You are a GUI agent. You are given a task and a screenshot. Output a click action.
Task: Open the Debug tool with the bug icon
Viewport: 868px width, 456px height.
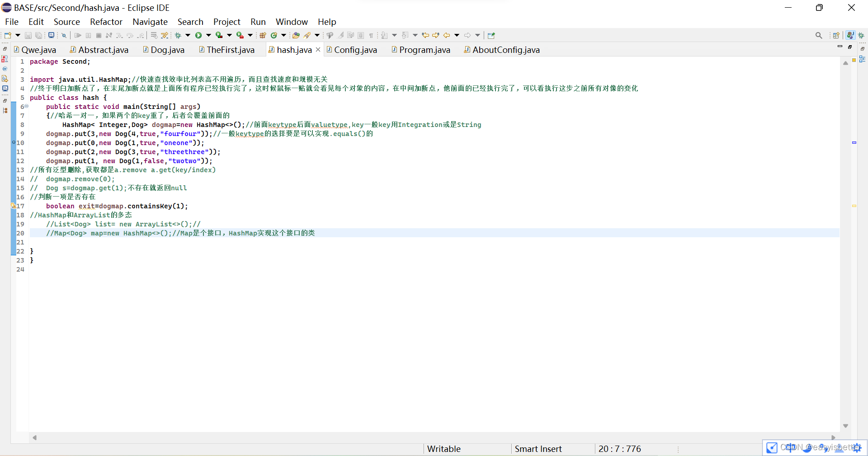pyautogui.click(x=178, y=35)
